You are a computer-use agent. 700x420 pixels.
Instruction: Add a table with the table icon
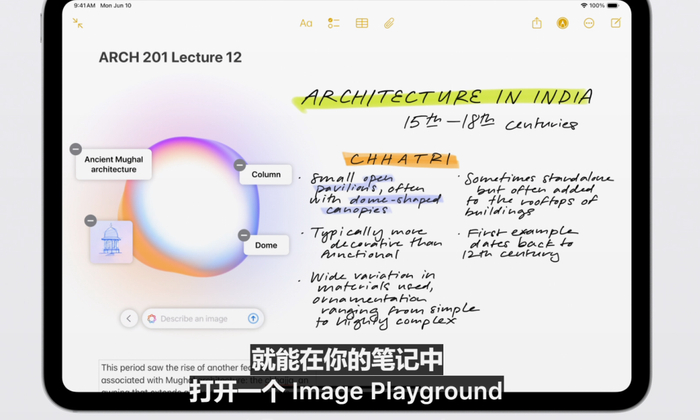tap(362, 23)
